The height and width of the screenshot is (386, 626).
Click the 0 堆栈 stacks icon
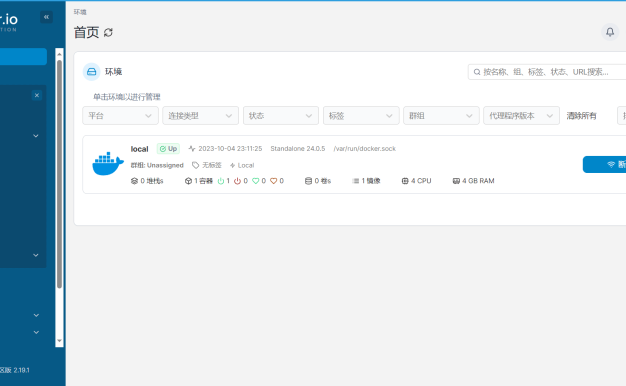[134, 181]
